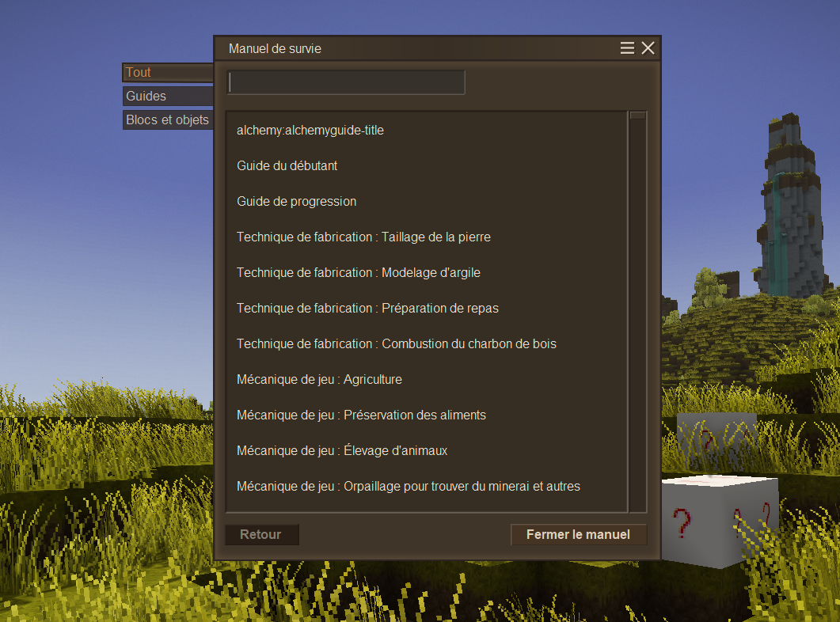Open Taillage de la pierre guide

(x=363, y=237)
